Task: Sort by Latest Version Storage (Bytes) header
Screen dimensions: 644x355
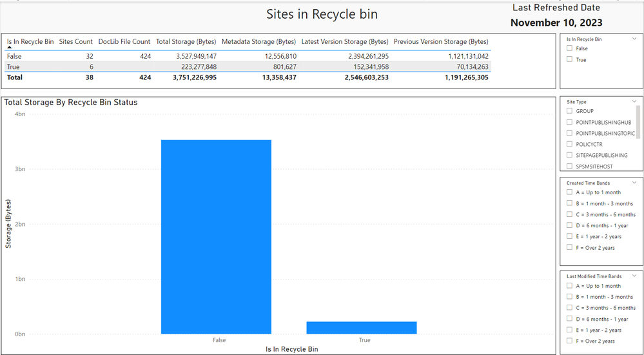Action: pyautogui.click(x=345, y=41)
